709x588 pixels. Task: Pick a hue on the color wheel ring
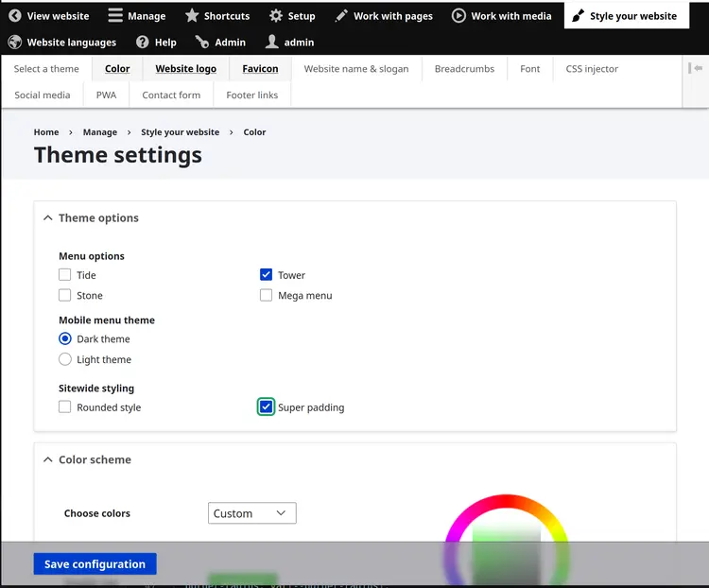pos(507,502)
